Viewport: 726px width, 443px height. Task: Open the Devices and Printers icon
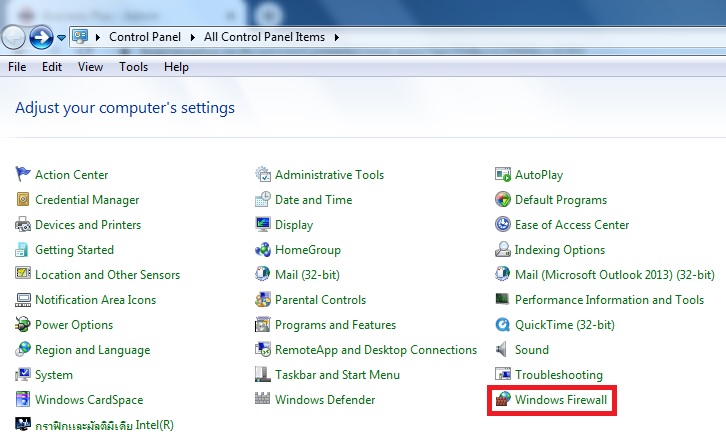coord(23,225)
